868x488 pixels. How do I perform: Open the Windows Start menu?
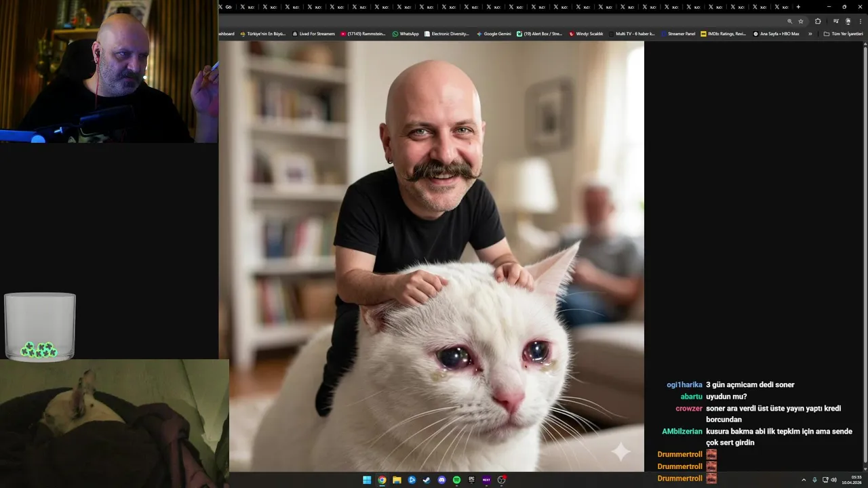point(367,480)
